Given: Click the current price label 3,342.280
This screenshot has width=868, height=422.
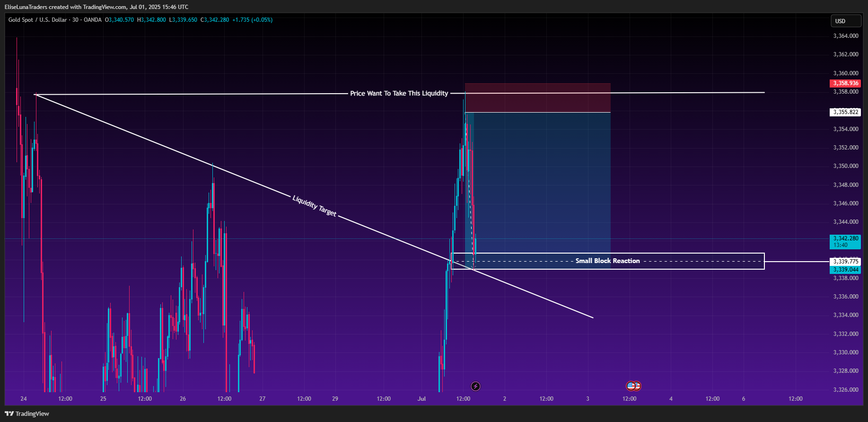Looking at the screenshot, I should coord(845,242).
